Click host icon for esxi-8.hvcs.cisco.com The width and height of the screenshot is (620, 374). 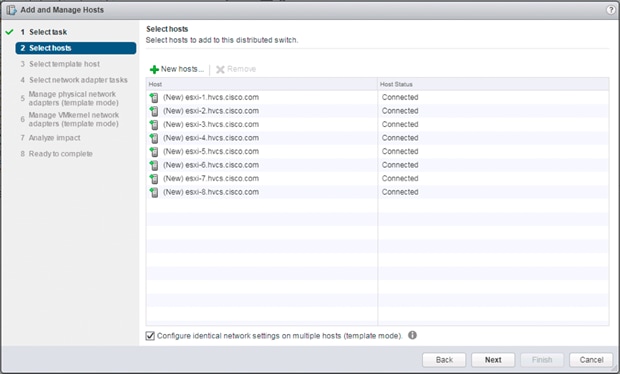154,192
